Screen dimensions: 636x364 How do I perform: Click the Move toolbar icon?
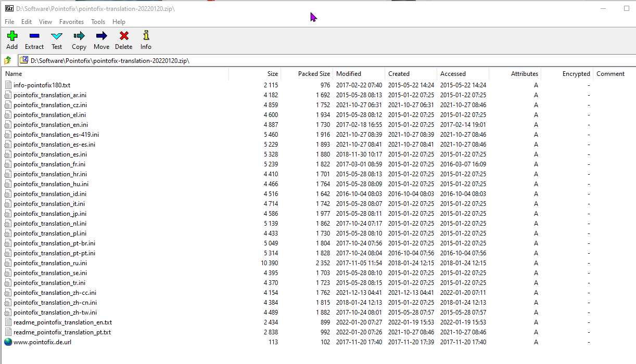click(x=101, y=36)
